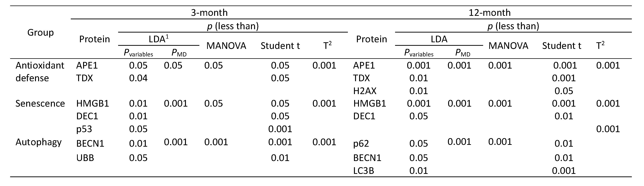Screen dimensions: 644x186
Task: Click the 12-month column group header
Action: (489, 12)
